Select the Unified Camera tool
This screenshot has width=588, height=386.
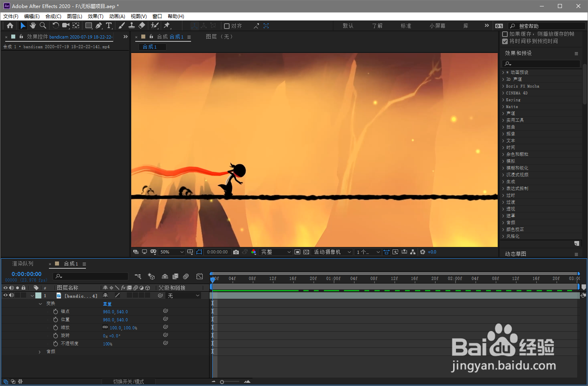[x=65, y=26]
